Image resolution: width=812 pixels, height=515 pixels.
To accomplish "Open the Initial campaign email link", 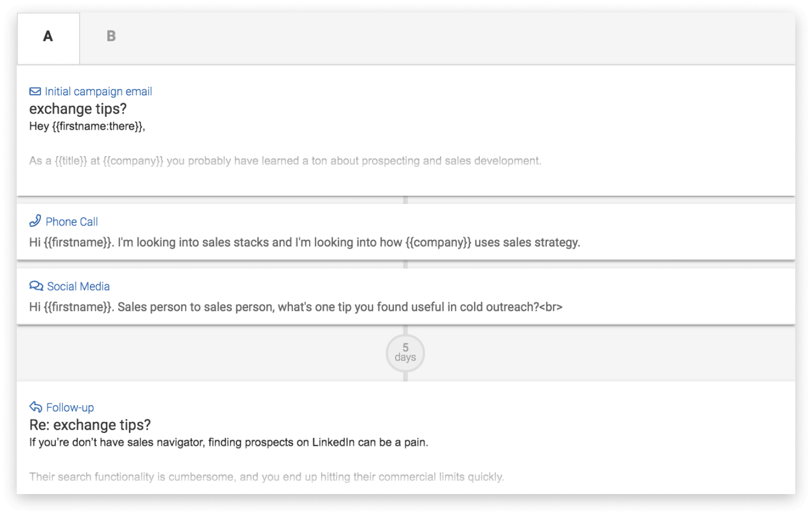I will [x=98, y=91].
